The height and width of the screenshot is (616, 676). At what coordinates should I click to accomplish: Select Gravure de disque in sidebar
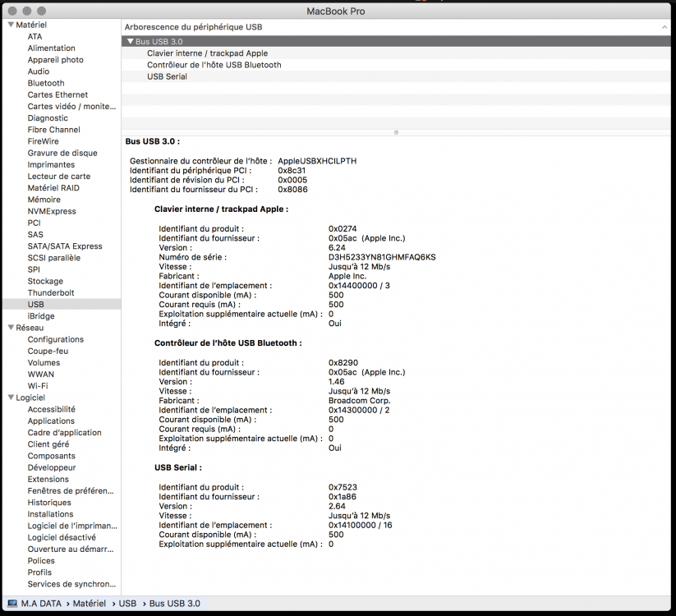coord(62,153)
